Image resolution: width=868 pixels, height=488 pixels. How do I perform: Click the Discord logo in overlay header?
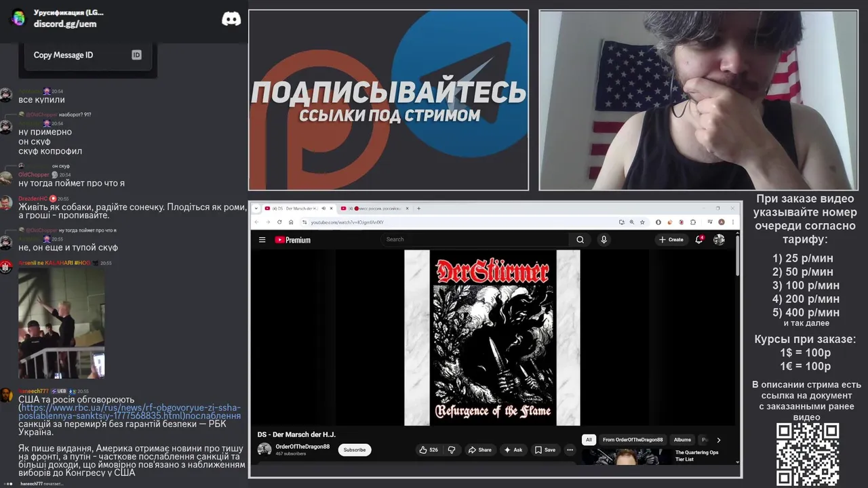pyautogui.click(x=231, y=19)
